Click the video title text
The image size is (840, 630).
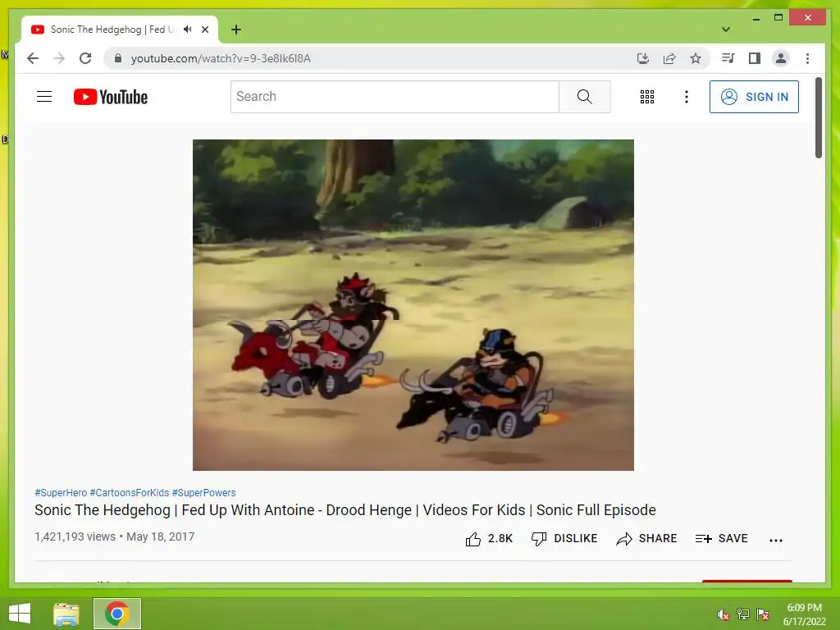(x=345, y=510)
